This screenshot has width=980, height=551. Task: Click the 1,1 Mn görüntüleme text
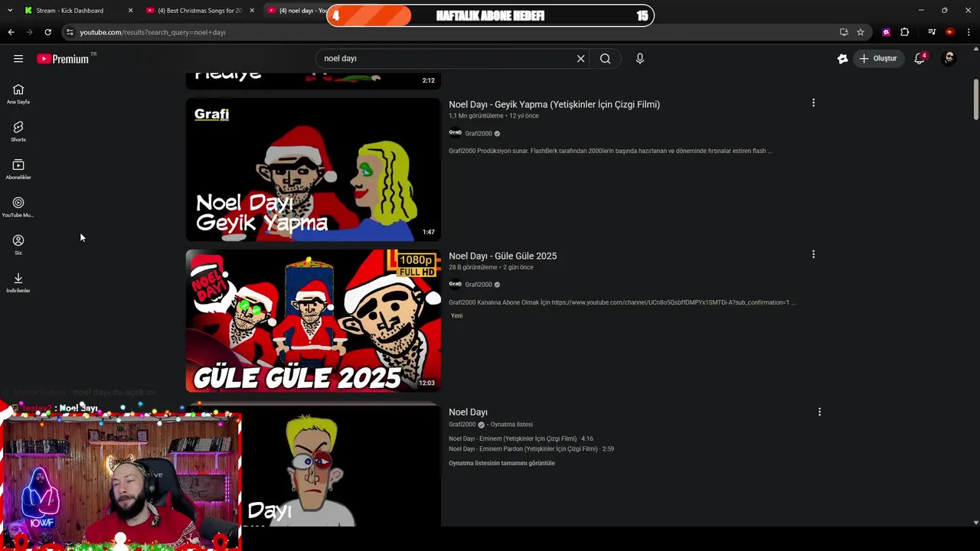coord(475,116)
